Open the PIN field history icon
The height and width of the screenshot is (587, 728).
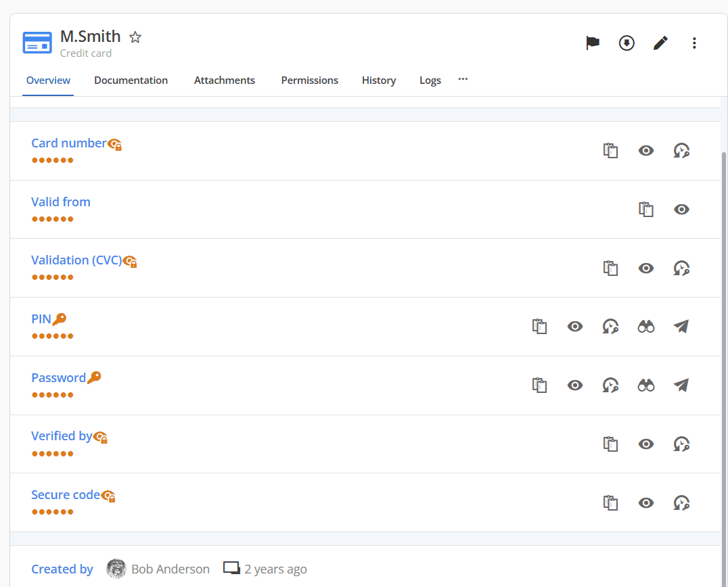(610, 327)
